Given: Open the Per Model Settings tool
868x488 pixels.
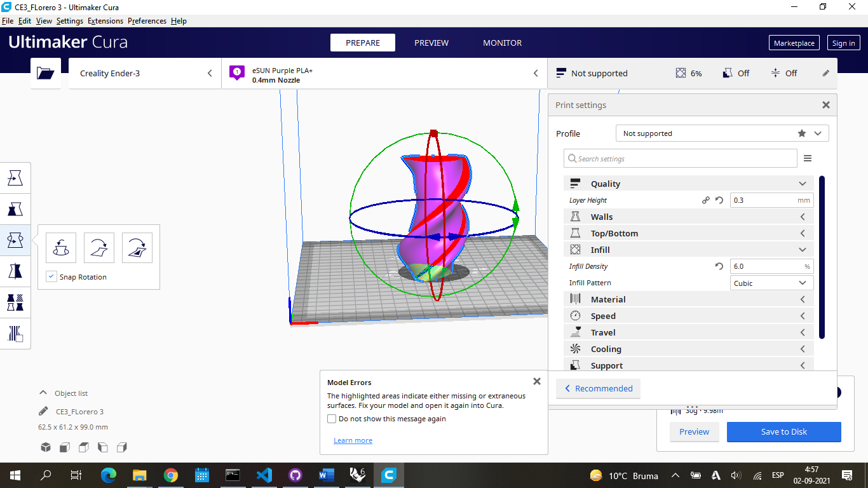Looking at the screenshot, I should coord(17,302).
